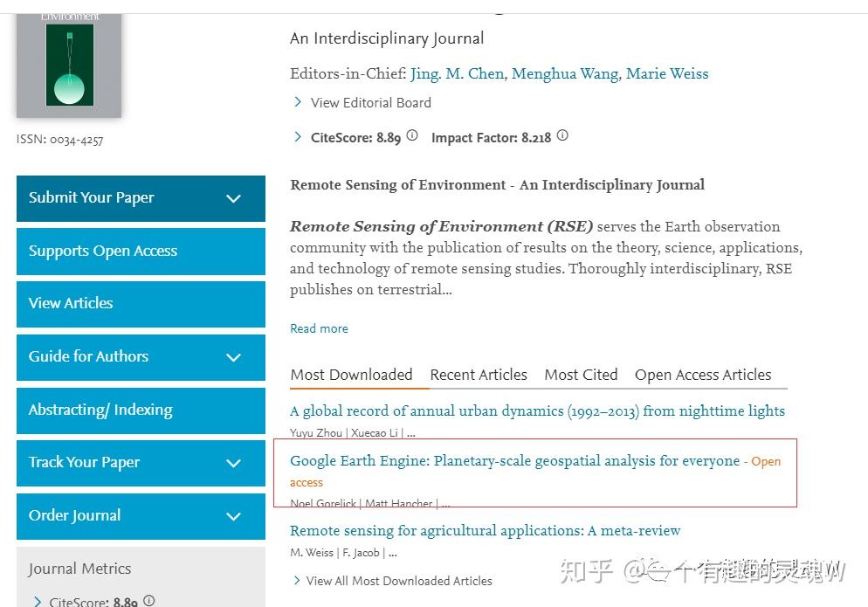The width and height of the screenshot is (868, 607).
Task: Open the View Articles button
Action: tap(141, 304)
